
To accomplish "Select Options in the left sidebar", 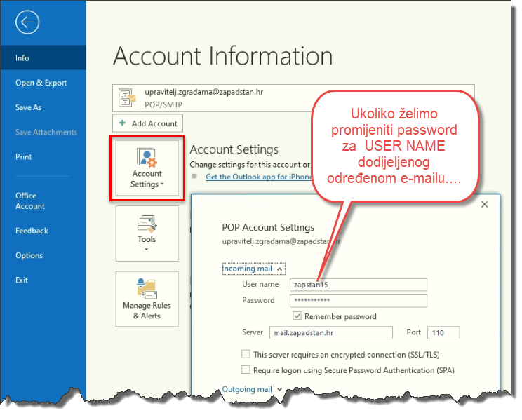I will (29, 255).
